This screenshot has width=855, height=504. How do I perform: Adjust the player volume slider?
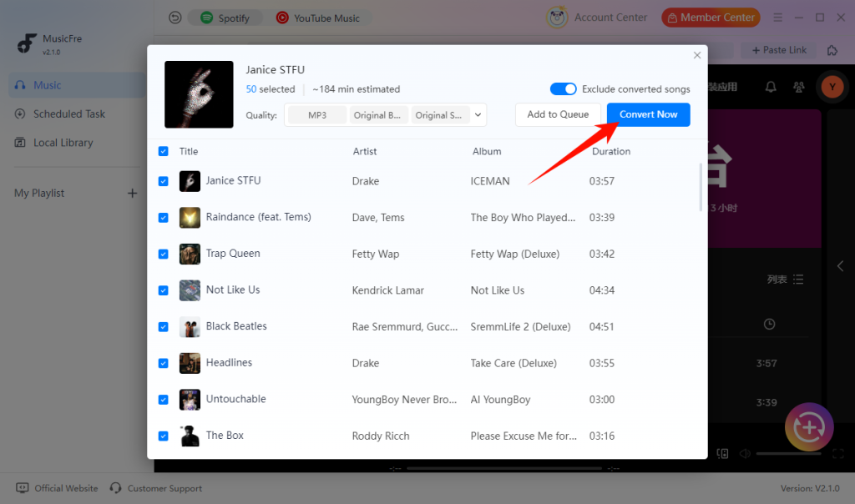coord(788,453)
